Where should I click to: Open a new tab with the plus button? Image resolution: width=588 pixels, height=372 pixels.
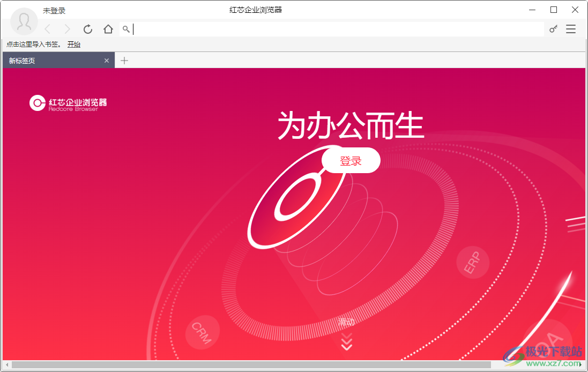click(x=124, y=60)
